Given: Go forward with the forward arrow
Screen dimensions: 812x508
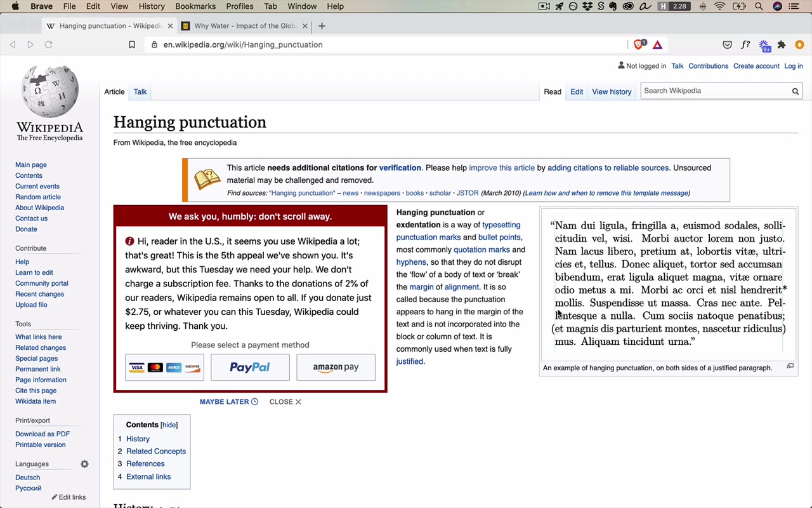Looking at the screenshot, I should click(x=30, y=44).
